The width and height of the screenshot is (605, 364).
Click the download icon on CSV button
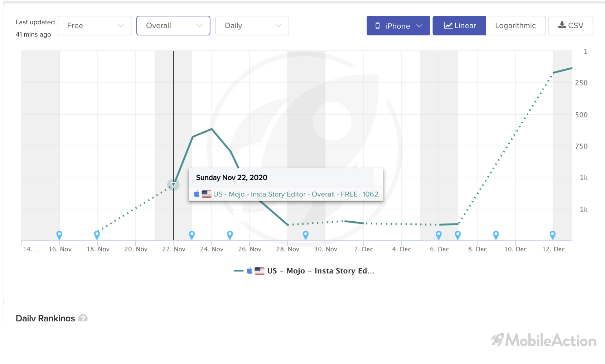coord(562,25)
